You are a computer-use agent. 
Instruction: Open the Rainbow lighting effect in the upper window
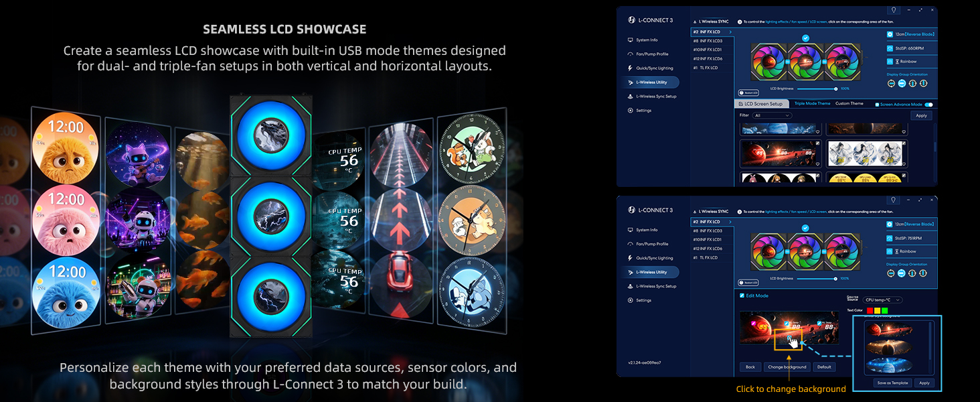[x=902, y=62]
